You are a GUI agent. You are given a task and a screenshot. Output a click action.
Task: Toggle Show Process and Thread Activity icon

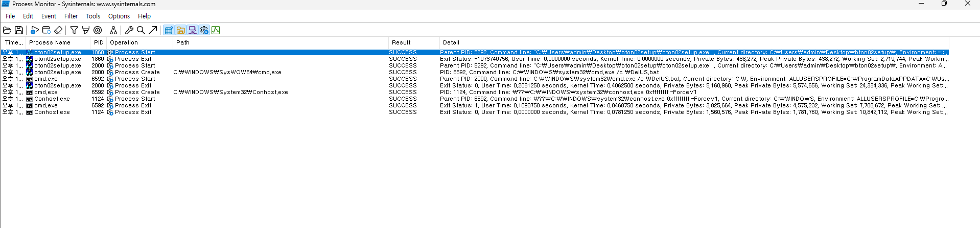click(204, 30)
